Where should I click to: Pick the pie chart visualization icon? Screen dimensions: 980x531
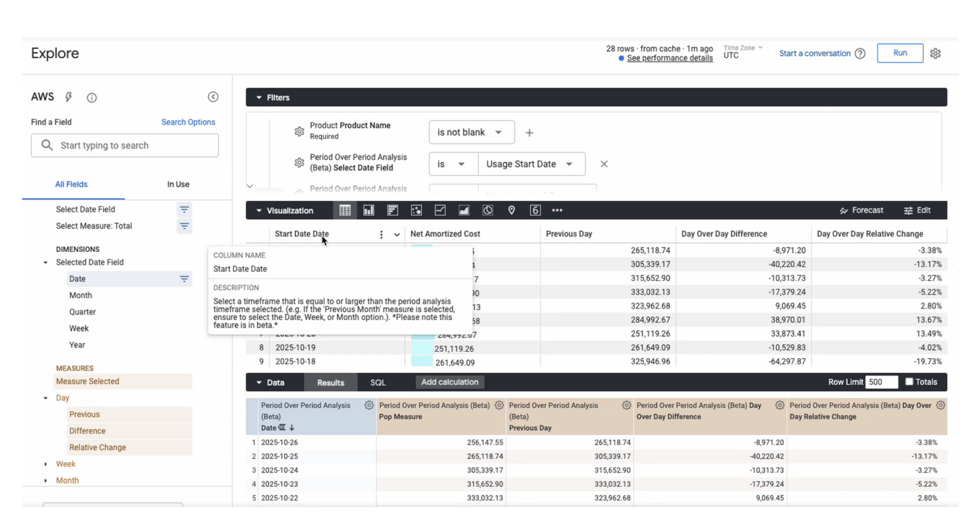point(487,210)
